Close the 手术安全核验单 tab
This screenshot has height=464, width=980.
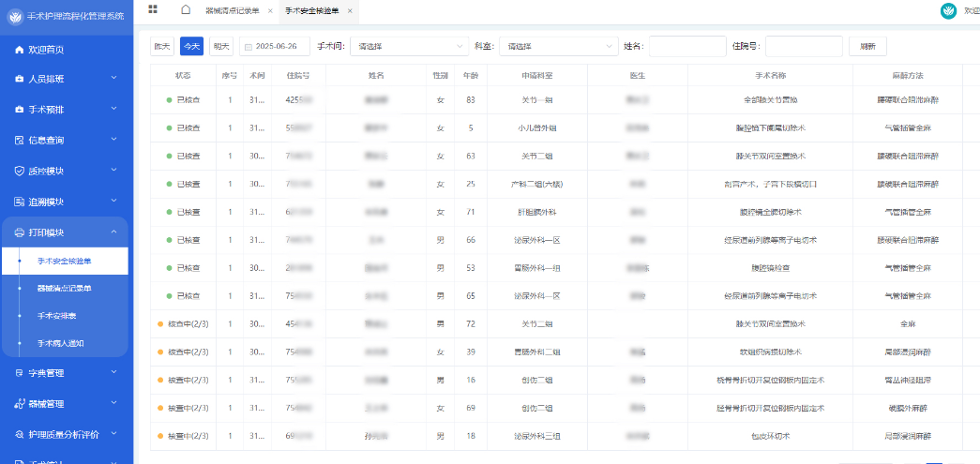click(x=350, y=11)
